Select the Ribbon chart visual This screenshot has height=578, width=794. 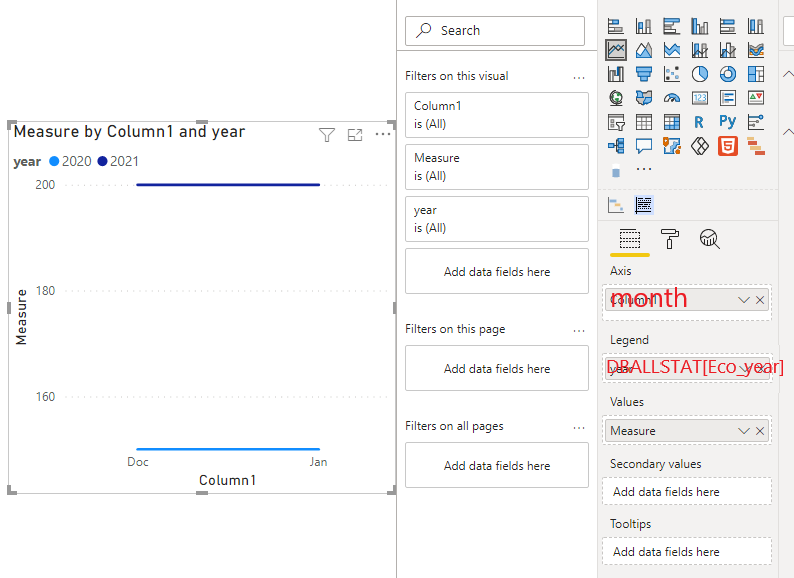coord(756,50)
